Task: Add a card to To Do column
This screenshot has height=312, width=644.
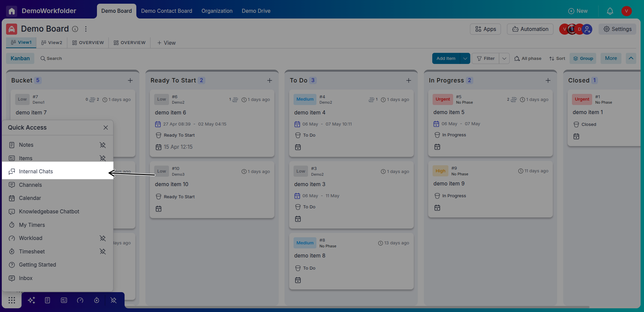Action: click(409, 80)
